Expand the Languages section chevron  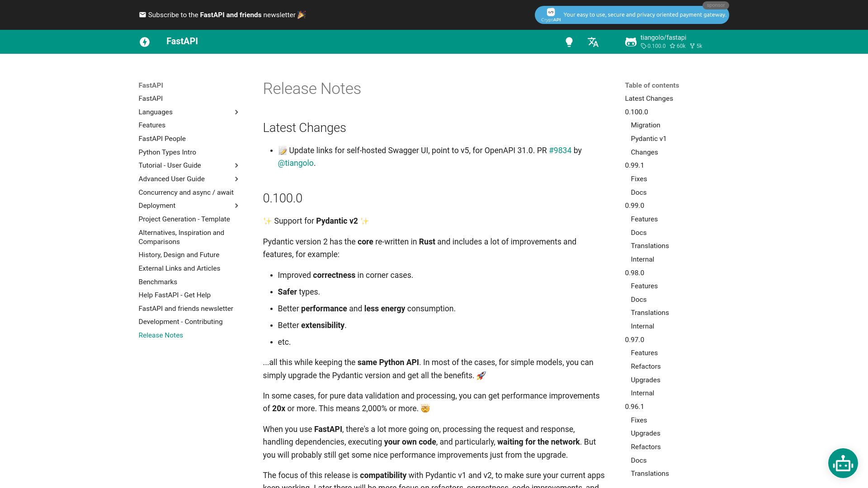236,112
